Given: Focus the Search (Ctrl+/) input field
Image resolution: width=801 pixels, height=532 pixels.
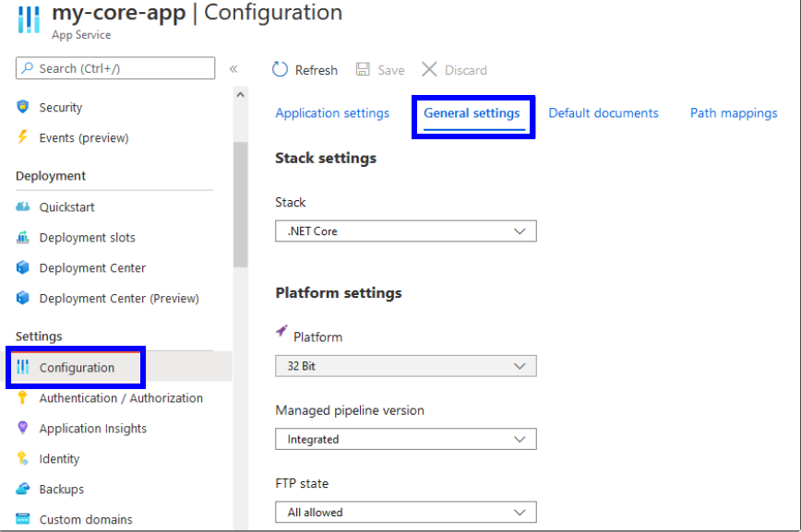Looking at the screenshot, I should pyautogui.click(x=115, y=68).
